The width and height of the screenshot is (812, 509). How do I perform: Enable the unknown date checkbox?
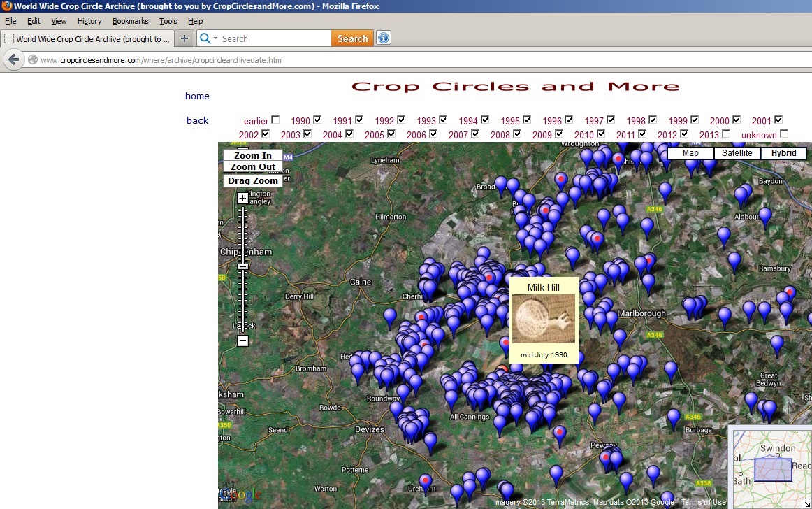[x=784, y=134]
